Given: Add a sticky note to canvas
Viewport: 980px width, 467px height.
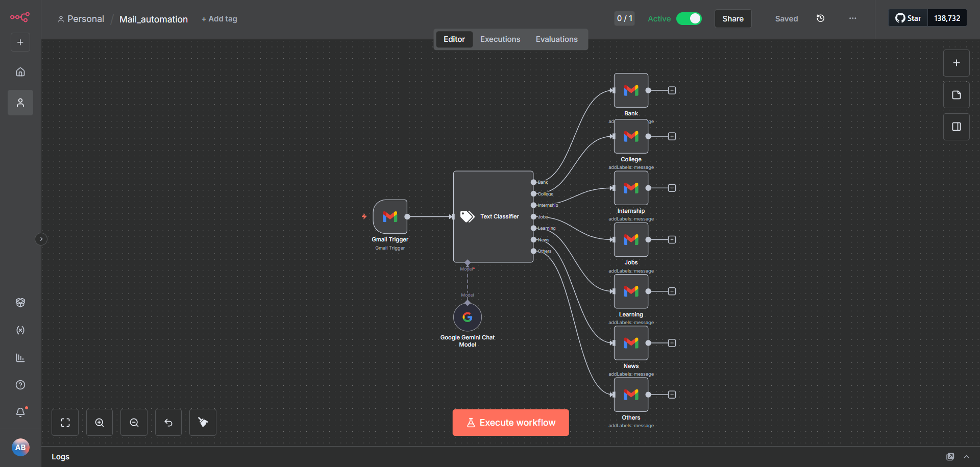Looking at the screenshot, I should click(956, 95).
